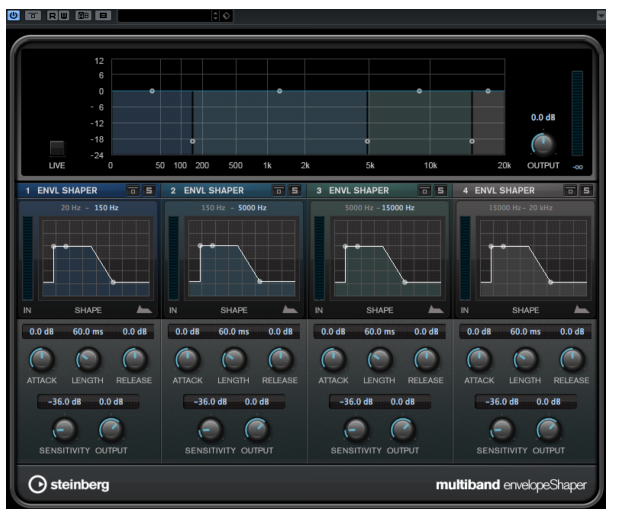Bypass band 3 envelope shaper
This screenshot has height=516, width=621.
coord(426,191)
